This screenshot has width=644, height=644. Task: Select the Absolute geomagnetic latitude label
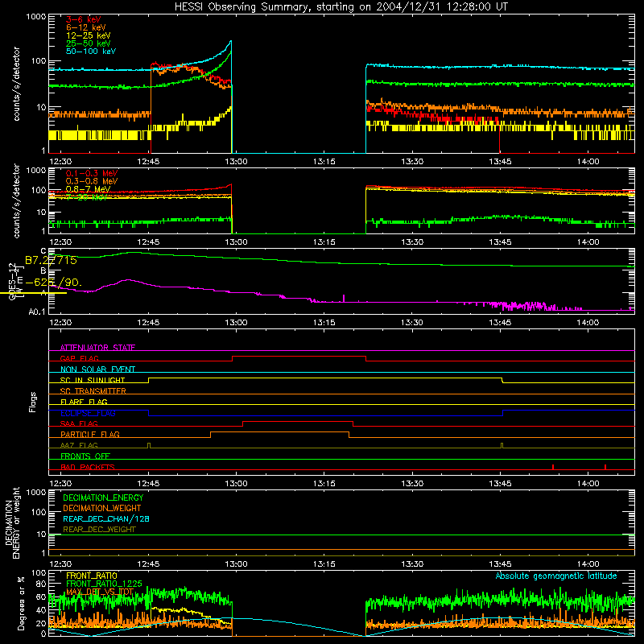556,576
